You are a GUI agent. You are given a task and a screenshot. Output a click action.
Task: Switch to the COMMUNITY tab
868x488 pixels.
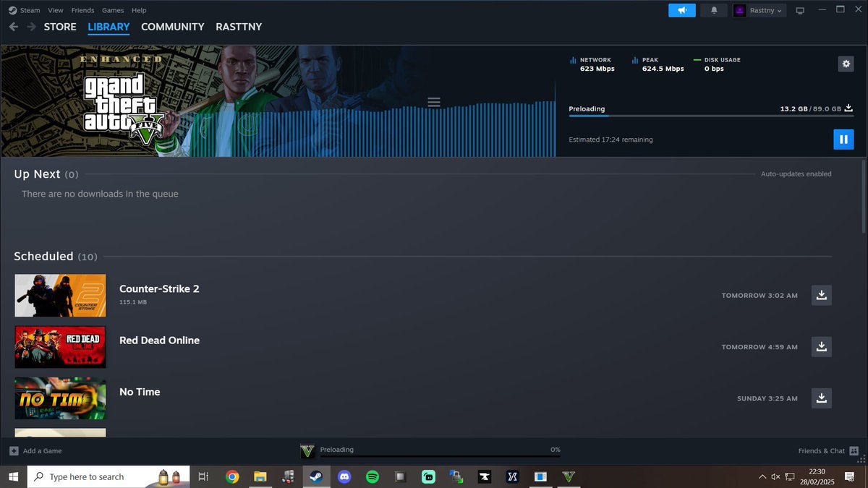[x=173, y=27]
